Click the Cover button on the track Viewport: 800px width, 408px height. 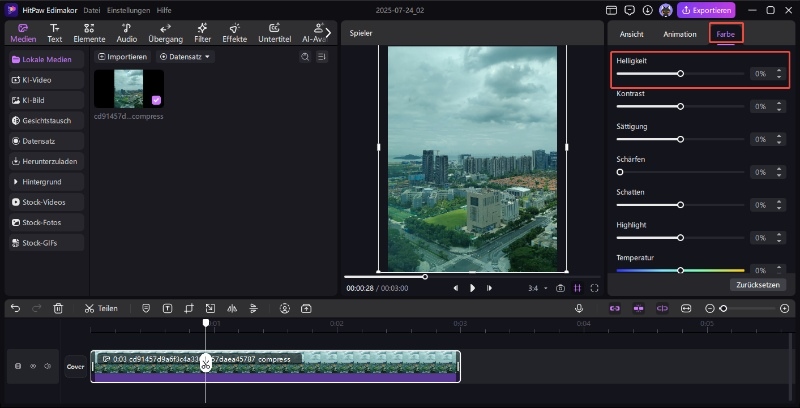click(76, 366)
